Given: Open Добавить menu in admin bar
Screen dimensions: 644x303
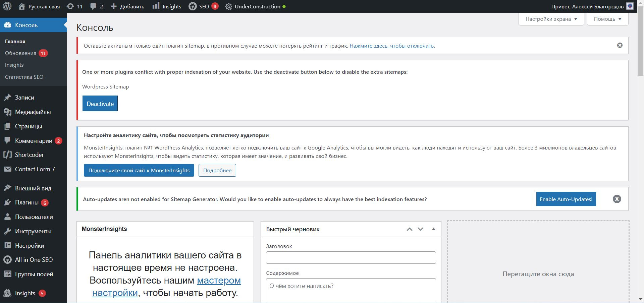Looking at the screenshot, I should [x=127, y=6].
